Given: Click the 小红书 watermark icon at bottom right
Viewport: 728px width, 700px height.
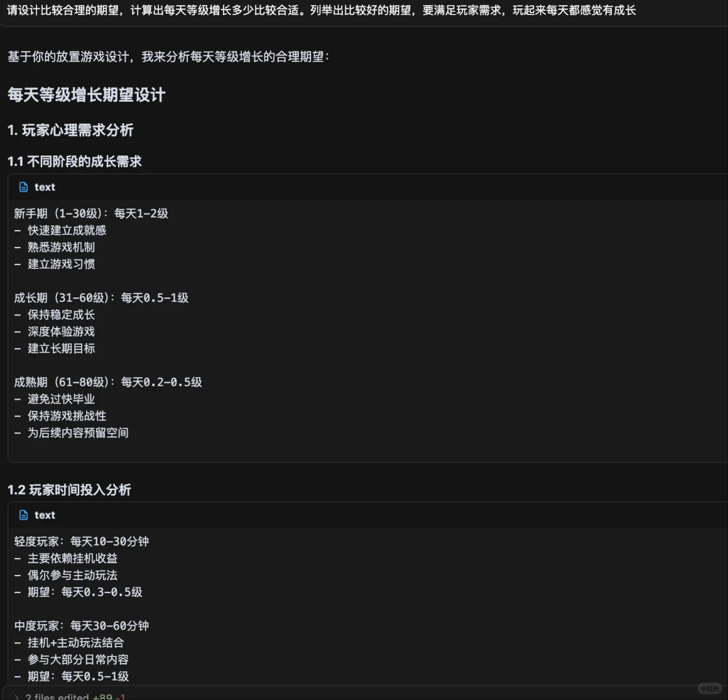Looking at the screenshot, I should [x=710, y=688].
